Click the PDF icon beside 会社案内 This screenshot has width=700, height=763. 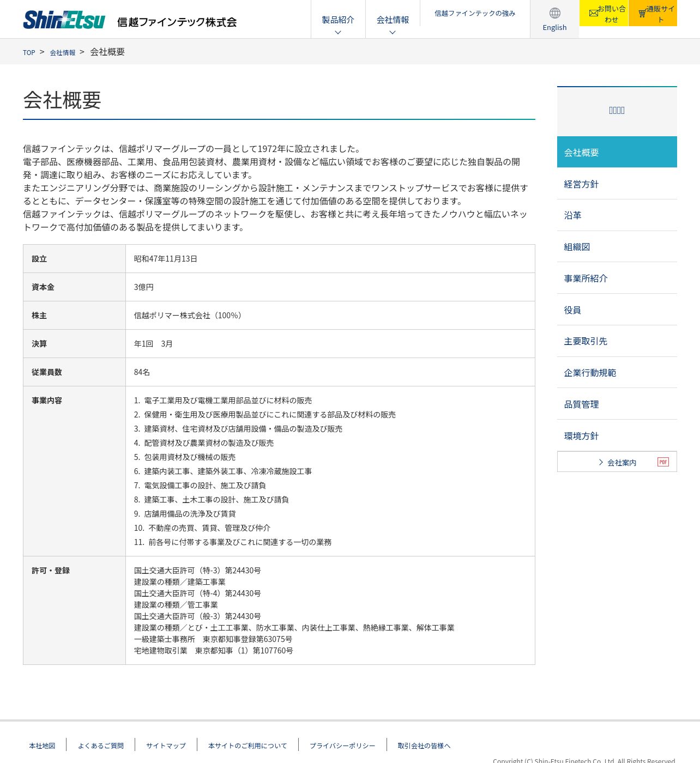point(663,462)
